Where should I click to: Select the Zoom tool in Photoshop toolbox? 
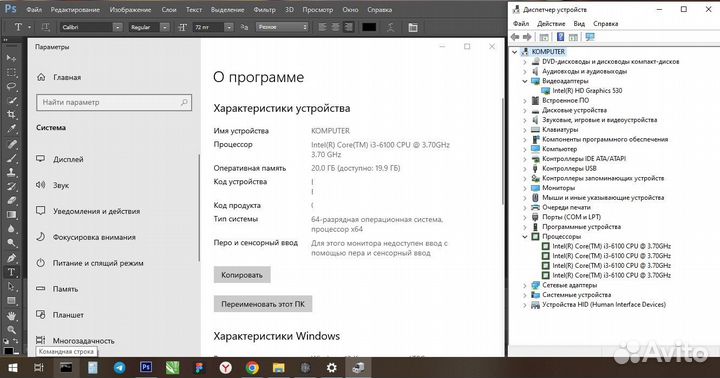[x=11, y=330]
